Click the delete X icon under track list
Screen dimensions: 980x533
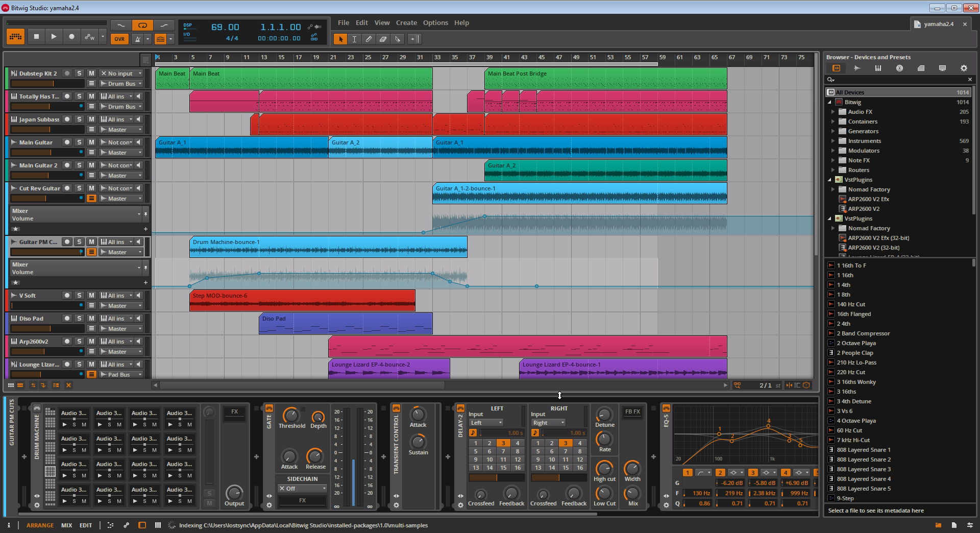(68, 385)
